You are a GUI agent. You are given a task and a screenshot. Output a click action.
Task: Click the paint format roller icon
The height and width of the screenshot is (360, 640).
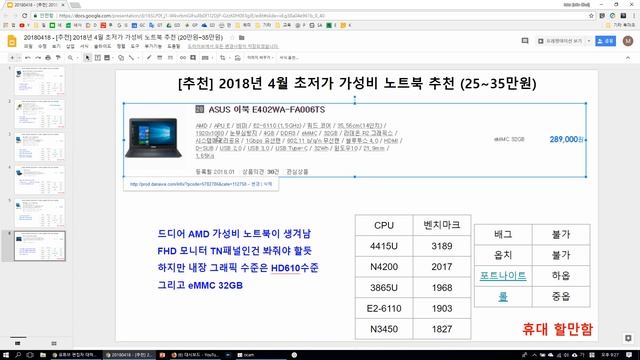click(x=58, y=58)
